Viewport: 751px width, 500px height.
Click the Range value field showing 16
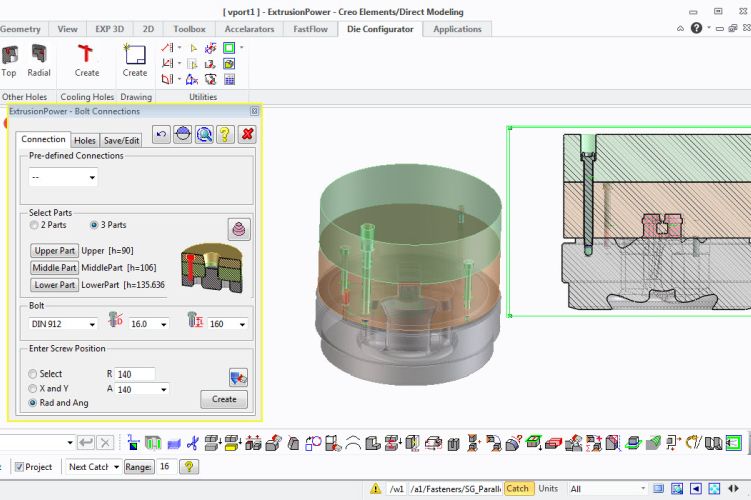(x=166, y=466)
